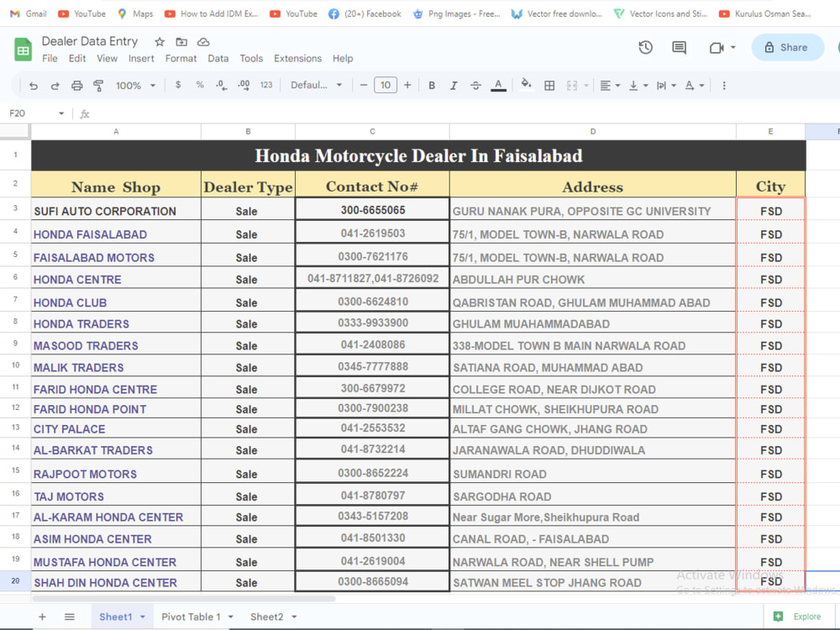840x630 pixels.
Task: Switch to the Pivot Table 1 tab
Action: pyautogui.click(x=191, y=617)
